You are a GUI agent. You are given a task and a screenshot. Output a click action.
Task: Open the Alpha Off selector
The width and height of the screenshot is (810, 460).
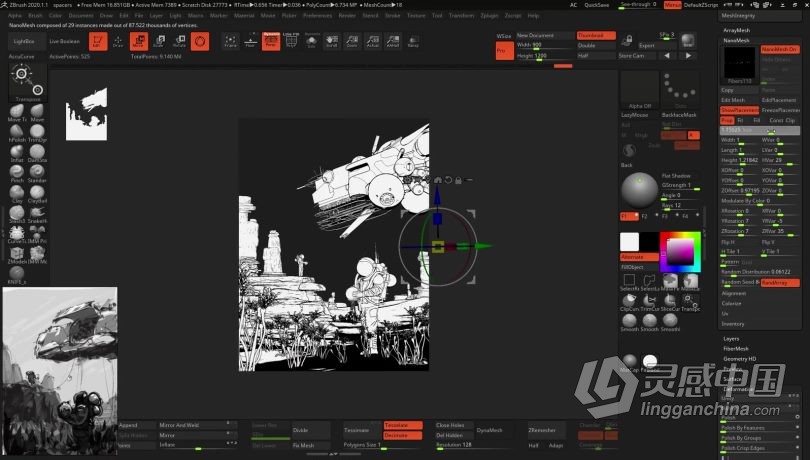[640, 90]
